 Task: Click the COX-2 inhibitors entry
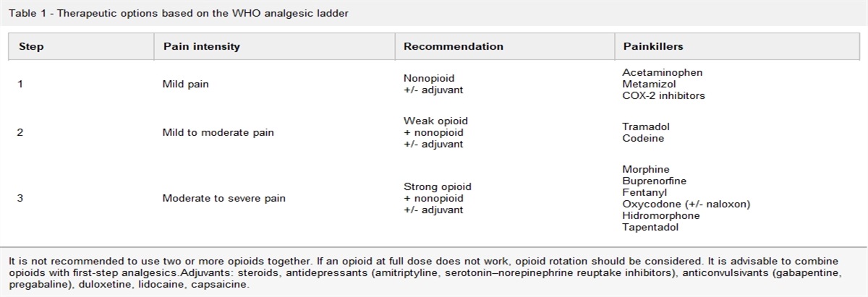[x=663, y=95]
